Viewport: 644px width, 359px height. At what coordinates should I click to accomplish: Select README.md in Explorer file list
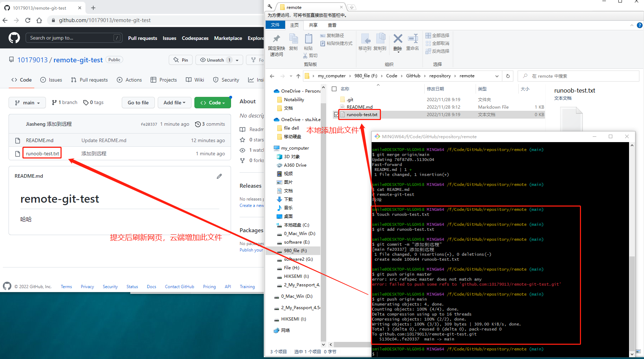coord(360,107)
